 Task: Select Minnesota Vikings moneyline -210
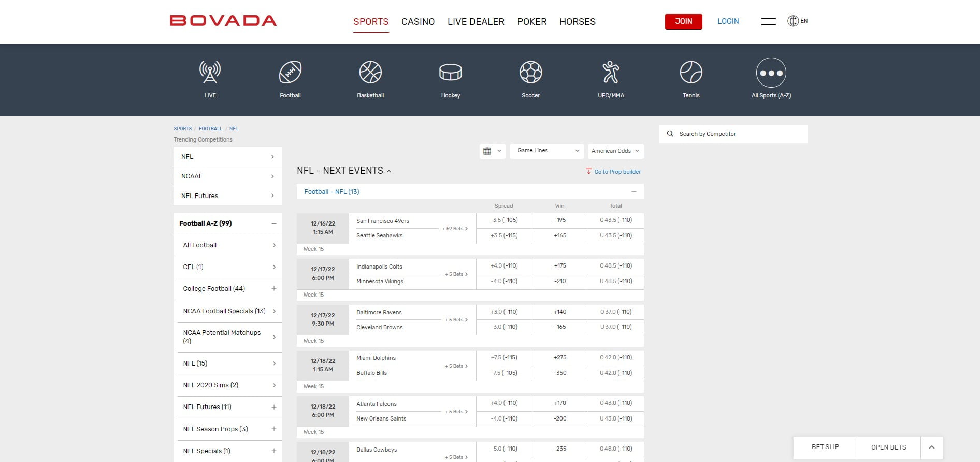point(560,281)
